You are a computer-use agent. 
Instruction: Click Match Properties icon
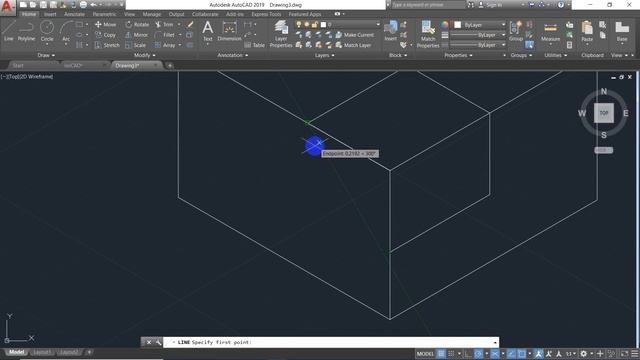click(x=428, y=34)
